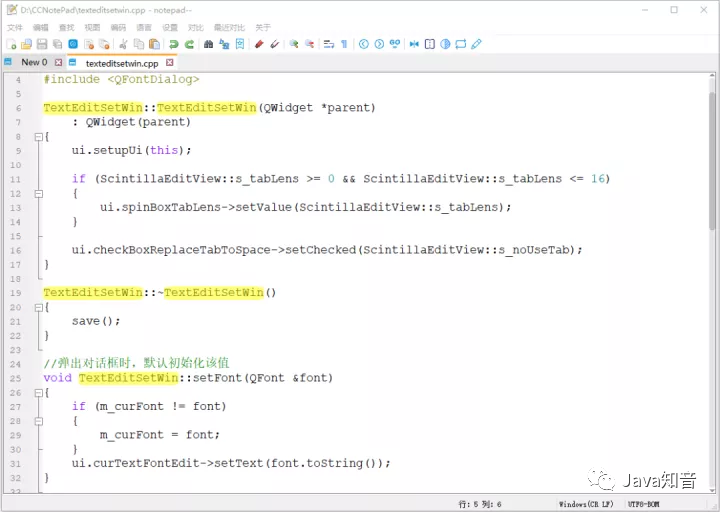
Task: Collapse the setFont fold at line 26
Action: (39, 393)
